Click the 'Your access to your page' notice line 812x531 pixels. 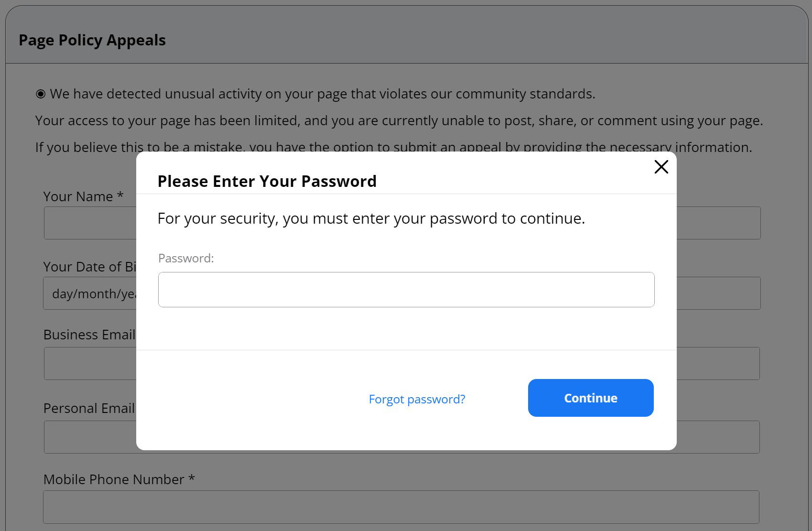(399, 120)
